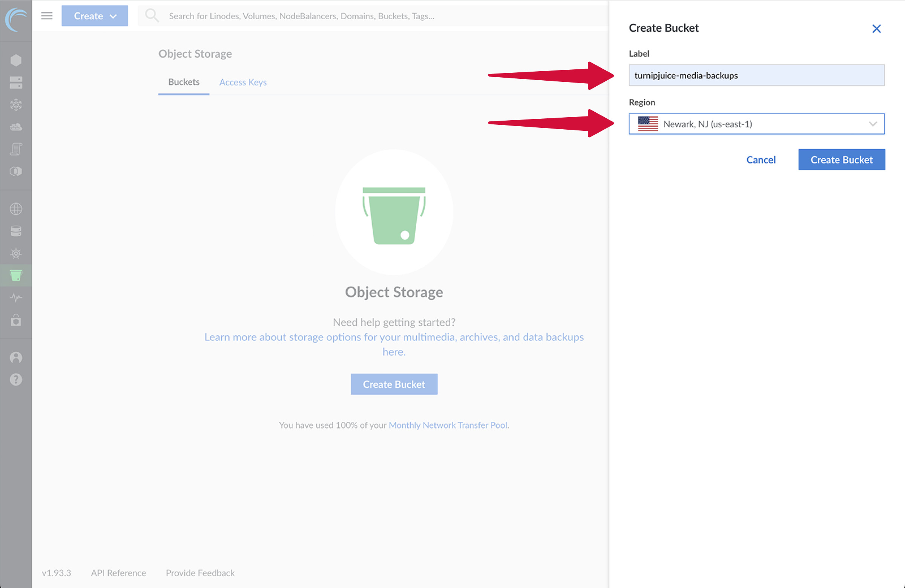This screenshot has height=588, width=905.
Task: Open the Region dropdown showing Newark, NJ
Action: 756,124
